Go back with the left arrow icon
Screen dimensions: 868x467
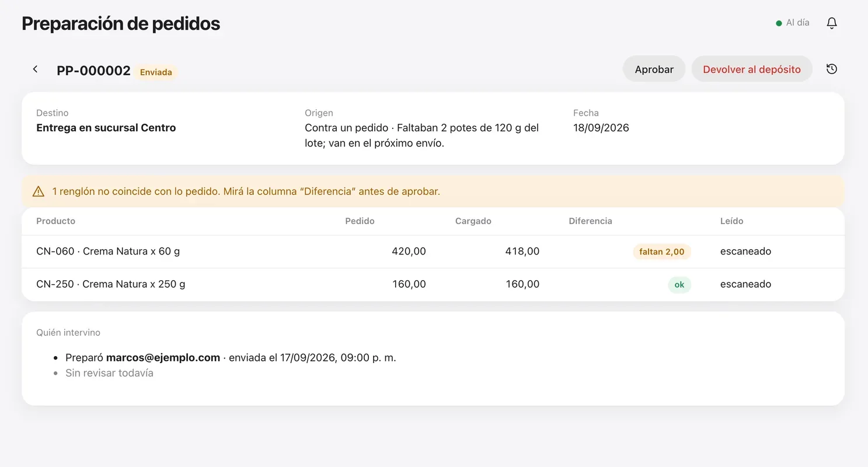click(35, 69)
